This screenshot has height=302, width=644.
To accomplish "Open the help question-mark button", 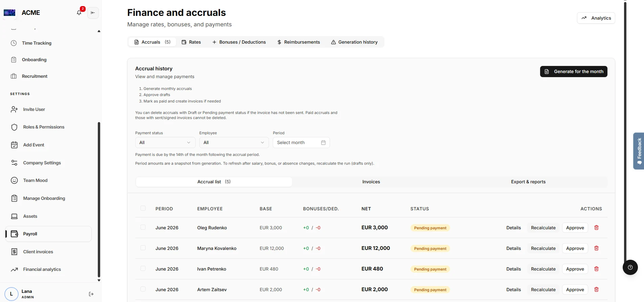I will (x=630, y=267).
